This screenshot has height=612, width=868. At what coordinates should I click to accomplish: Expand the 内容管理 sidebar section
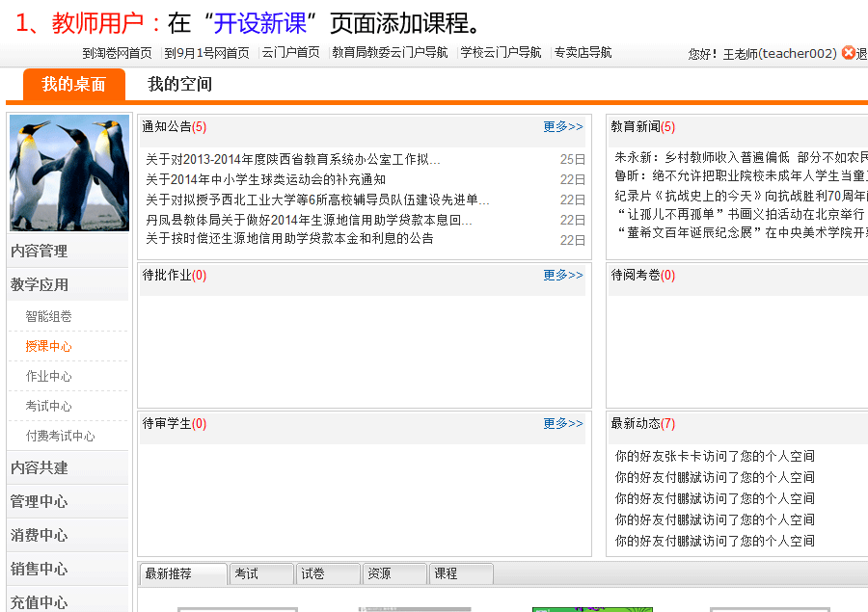(40, 251)
